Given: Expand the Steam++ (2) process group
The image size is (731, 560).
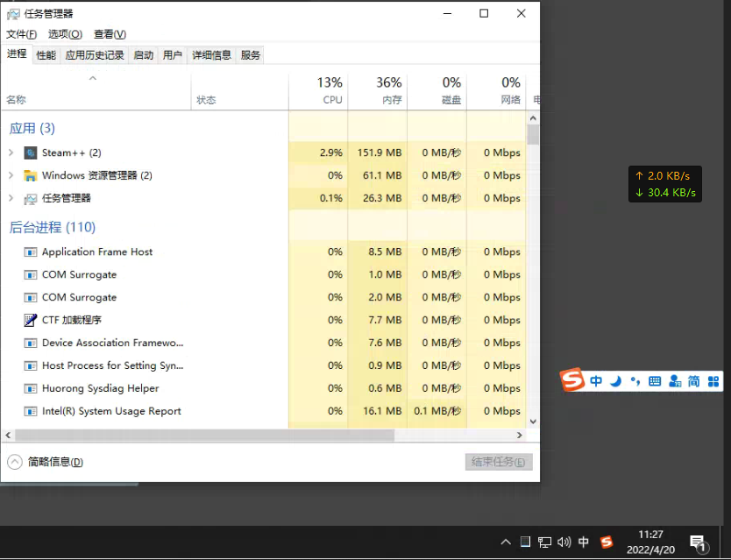Looking at the screenshot, I should 11,152.
